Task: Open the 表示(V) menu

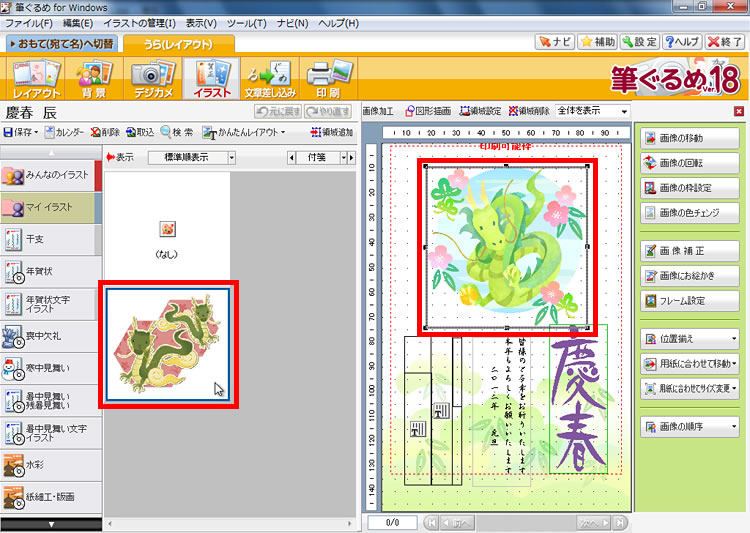Action: point(201,23)
